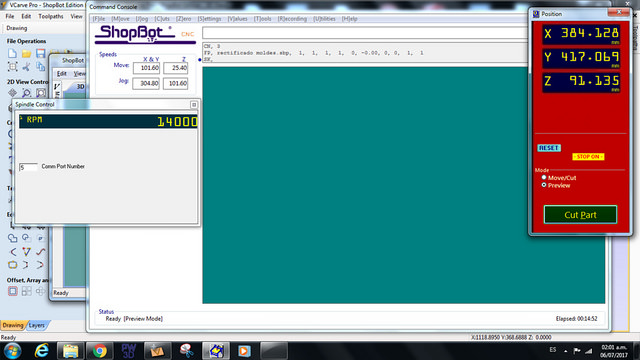Open the [Z]ero menu
The width and height of the screenshot is (640, 360).
pyautogui.click(x=184, y=19)
